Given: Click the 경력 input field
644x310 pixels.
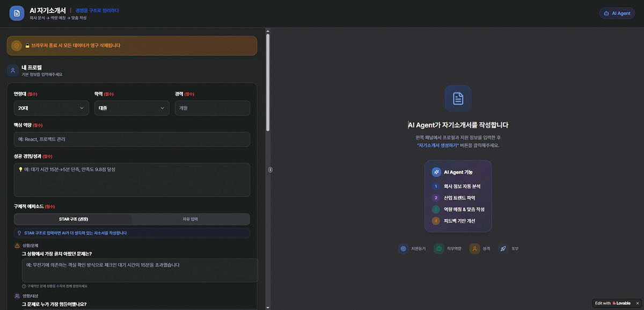Looking at the screenshot, I should (x=212, y=108).
